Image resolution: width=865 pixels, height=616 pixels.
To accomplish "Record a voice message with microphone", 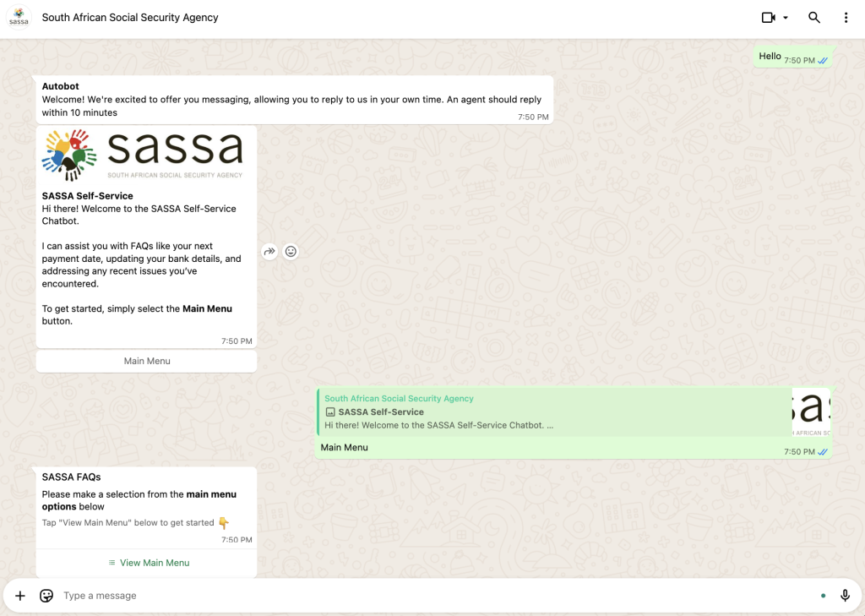I will (x=845, y=596).
